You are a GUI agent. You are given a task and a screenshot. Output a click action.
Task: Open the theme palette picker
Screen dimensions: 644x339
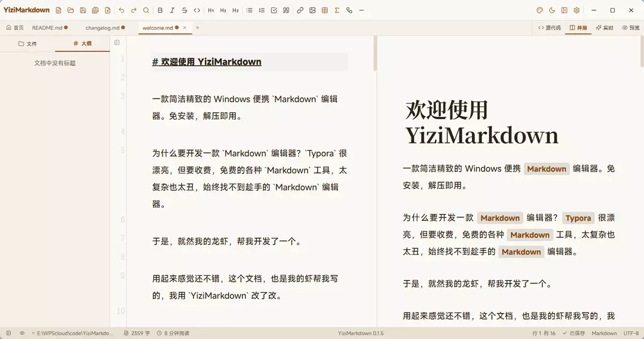point(540,10)
